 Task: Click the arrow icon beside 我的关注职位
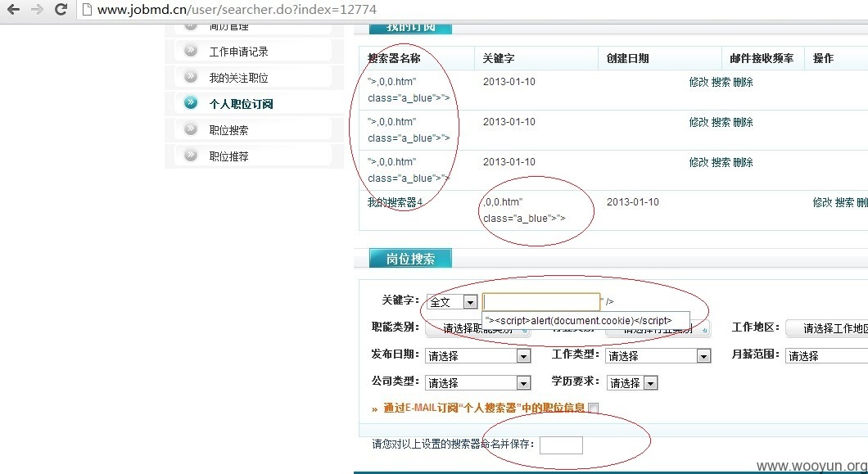click(191, 77)
